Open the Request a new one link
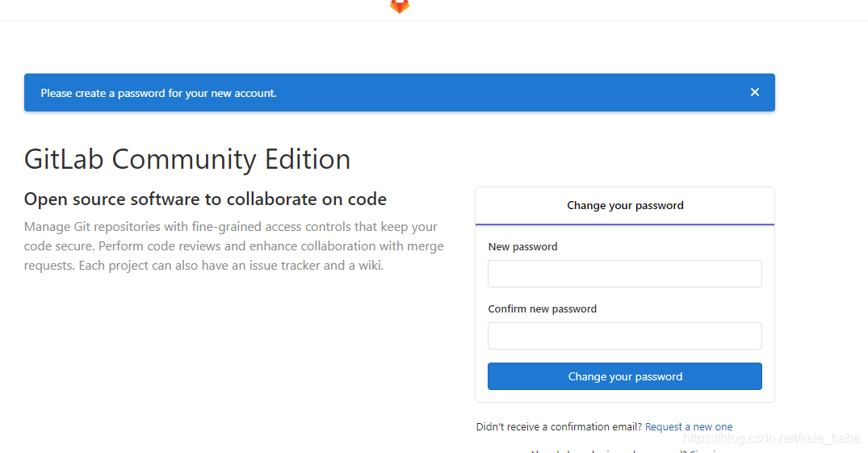This screenshot has width=868, height=453. click(x=689, y=427)
